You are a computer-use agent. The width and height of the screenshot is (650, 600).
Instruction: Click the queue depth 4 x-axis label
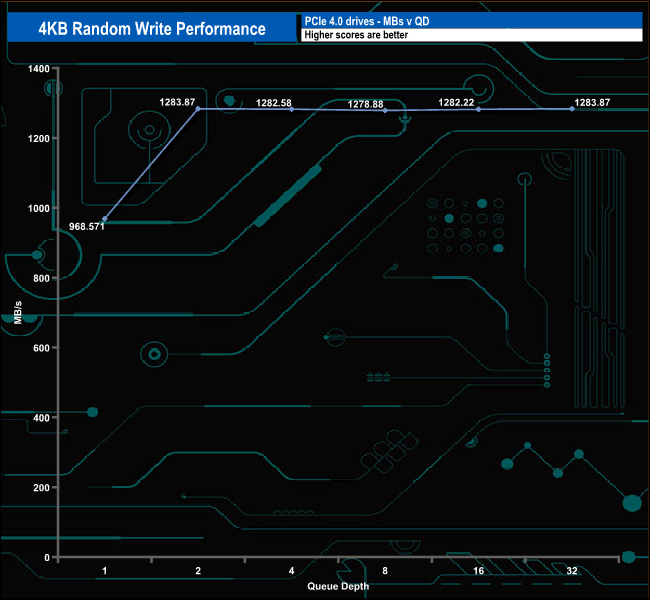[x=292, y=570]
